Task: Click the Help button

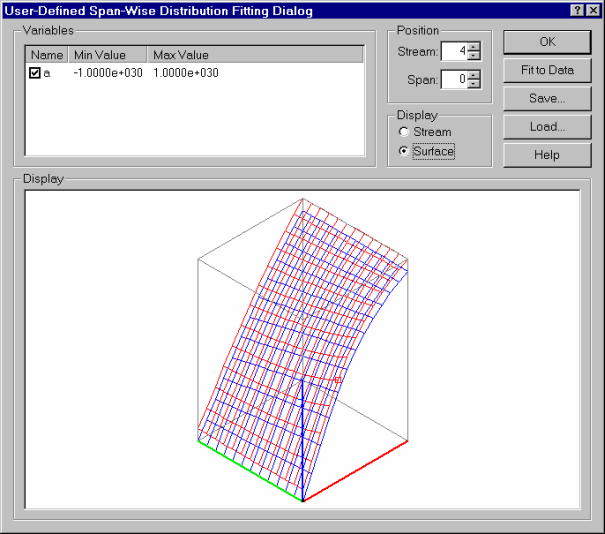Action: 547,155
